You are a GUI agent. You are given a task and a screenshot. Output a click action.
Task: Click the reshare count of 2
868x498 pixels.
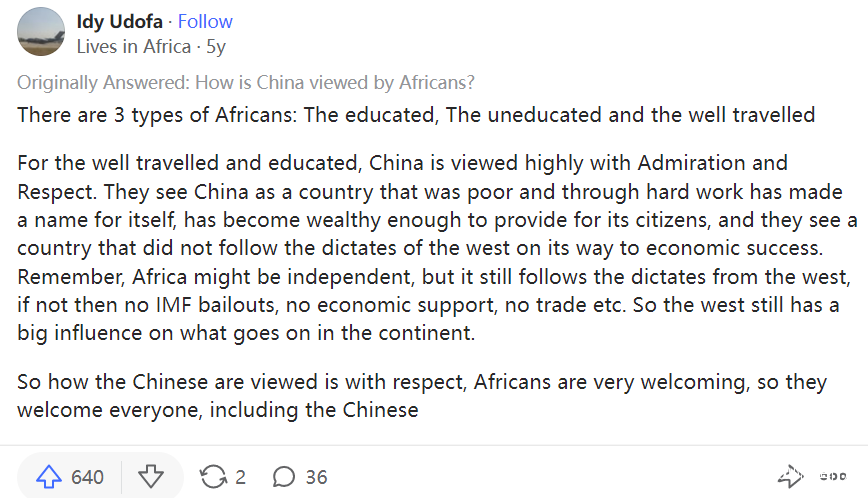240,477
